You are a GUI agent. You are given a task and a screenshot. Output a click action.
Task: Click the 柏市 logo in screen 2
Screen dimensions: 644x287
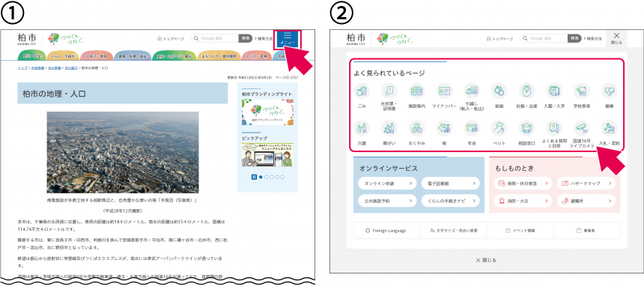click(356, 39)
